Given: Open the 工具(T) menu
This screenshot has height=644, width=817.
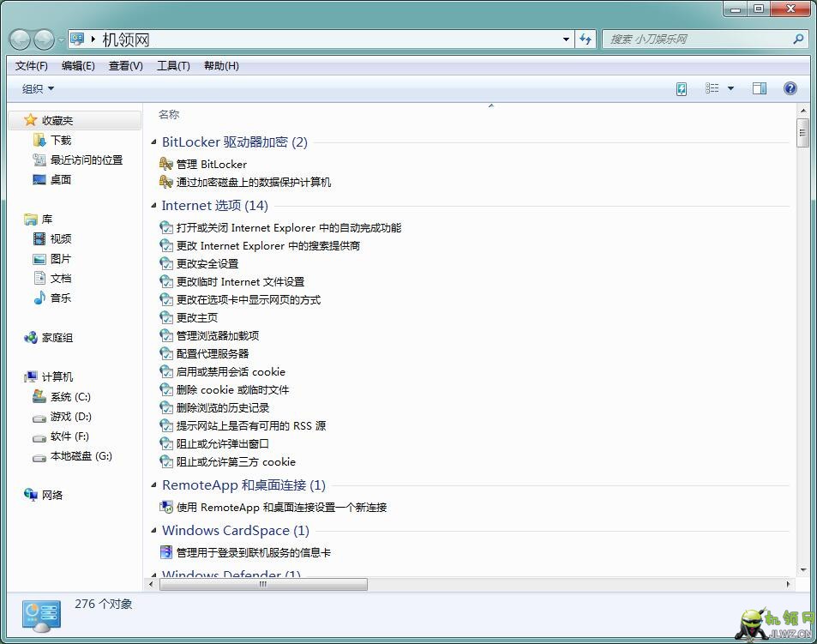Looking at the screenshot, I should click(173, 66).
